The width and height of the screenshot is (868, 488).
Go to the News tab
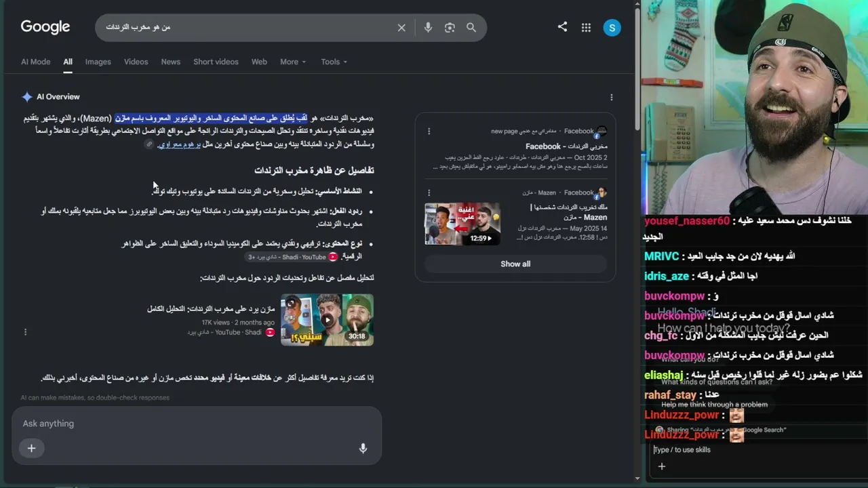point(171,62)
